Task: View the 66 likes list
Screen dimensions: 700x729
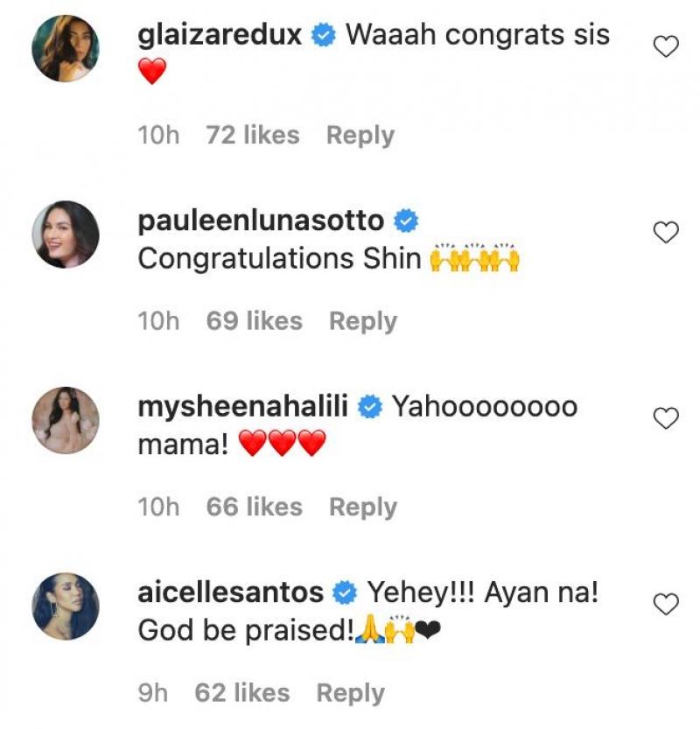Action: tap(254, 507)
